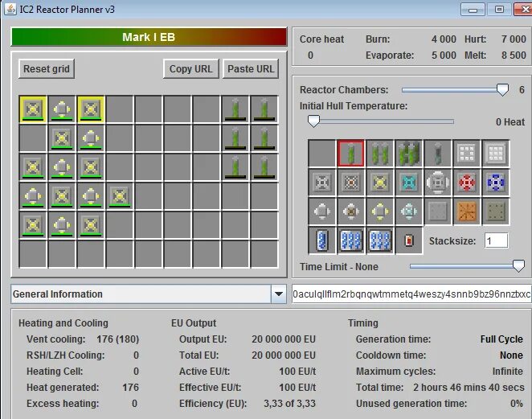
Task: Select the cyan advanced heat vent
Action: tap(409, 183)
